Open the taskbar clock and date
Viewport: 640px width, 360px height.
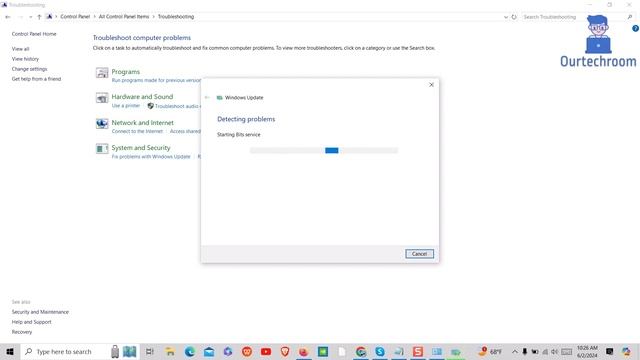587,351
